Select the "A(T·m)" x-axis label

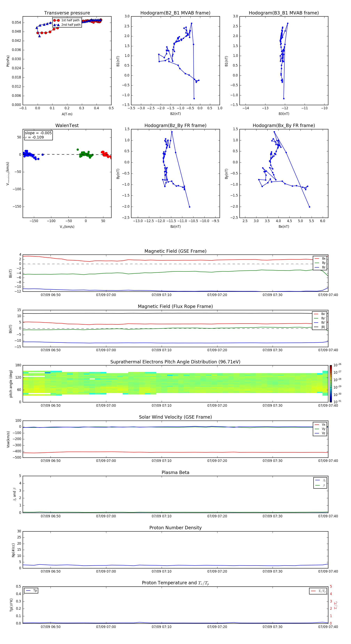click(x=67, y=114)
